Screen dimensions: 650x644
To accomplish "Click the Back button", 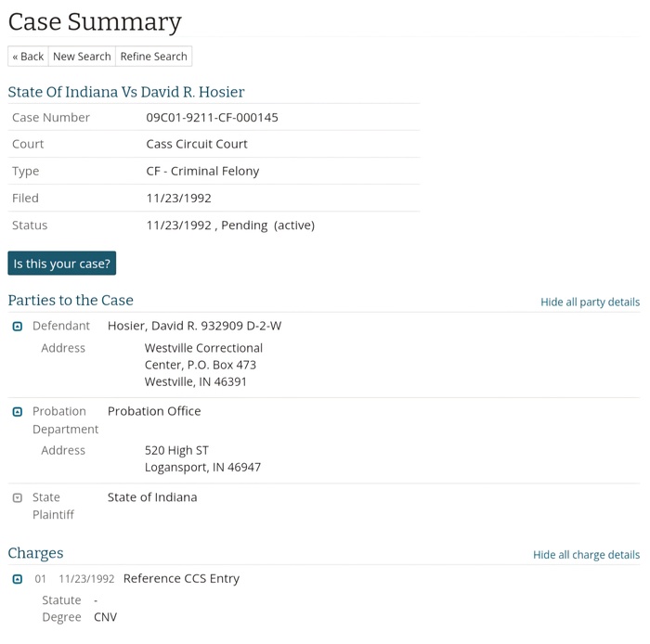I will (28, 57).
